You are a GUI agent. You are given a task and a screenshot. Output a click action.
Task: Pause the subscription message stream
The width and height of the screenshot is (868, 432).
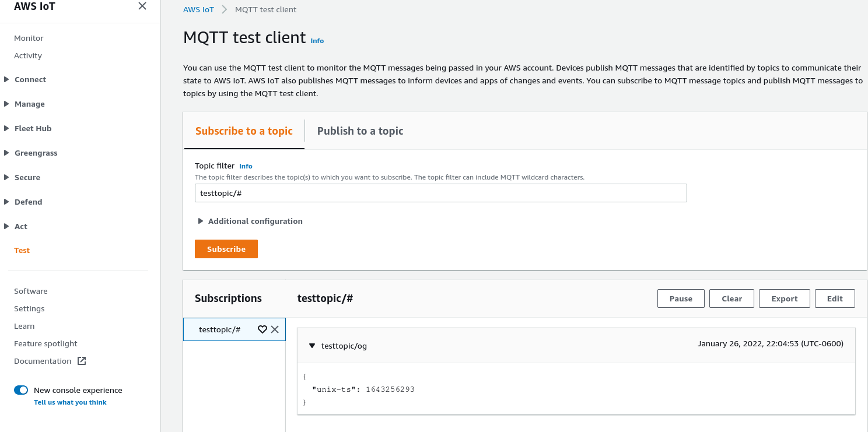(x=681, y=298)
